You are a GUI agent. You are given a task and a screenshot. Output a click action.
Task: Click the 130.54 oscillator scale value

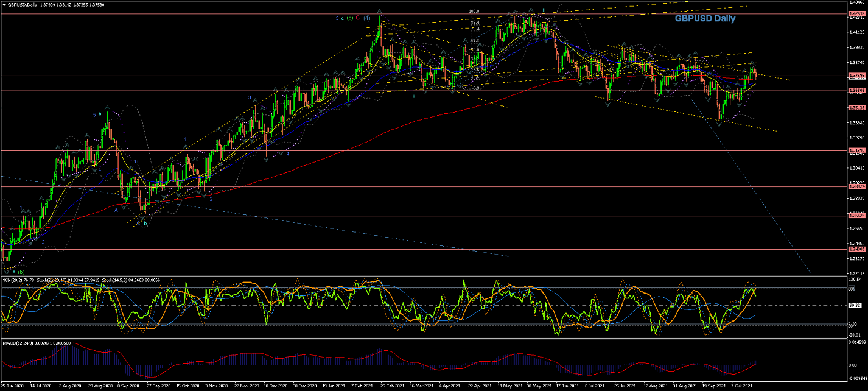[854, 279]
